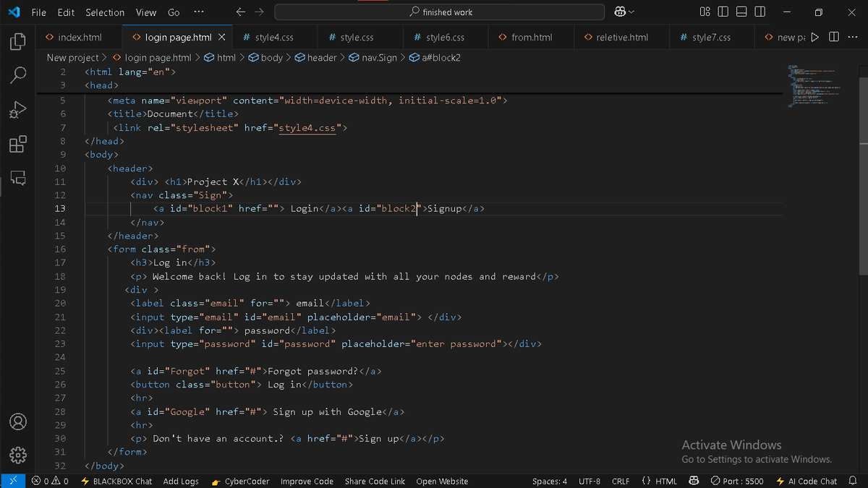Click the Copilot status bar icon
The height and width of the screenshot is (488, 868).
click(x=694, y=481)
